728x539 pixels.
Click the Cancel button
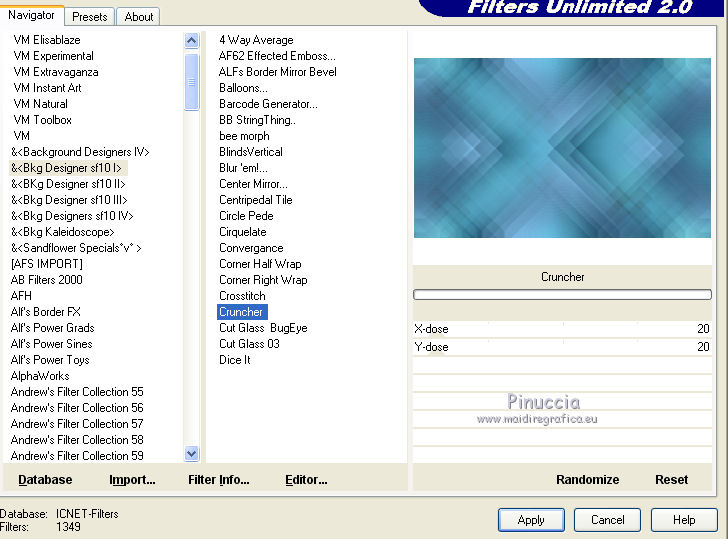point(607,520)
